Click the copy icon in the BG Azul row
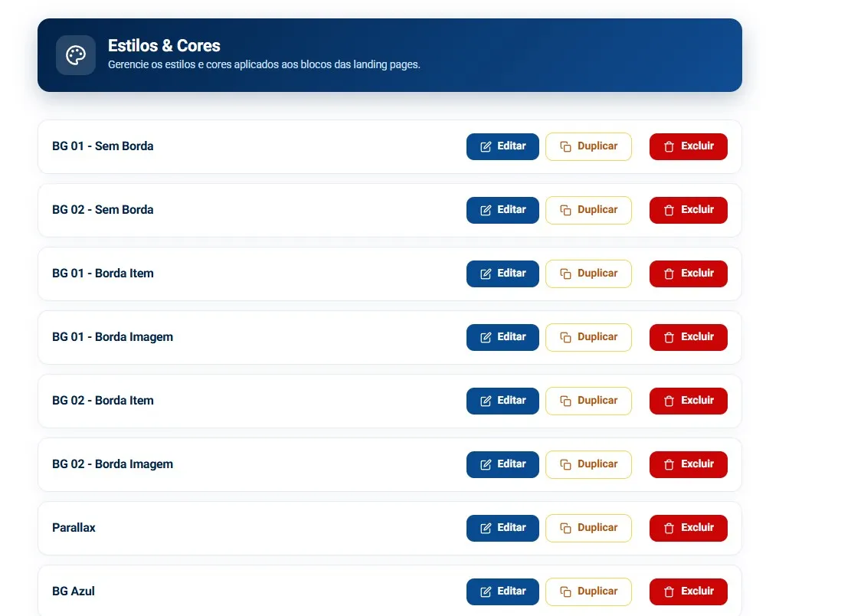 565,591
